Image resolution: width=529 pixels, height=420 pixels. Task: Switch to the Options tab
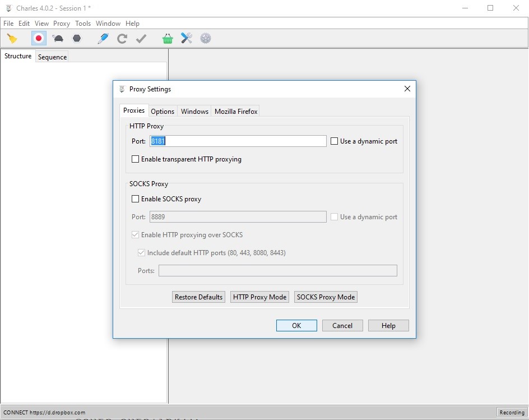pos(163,111)
